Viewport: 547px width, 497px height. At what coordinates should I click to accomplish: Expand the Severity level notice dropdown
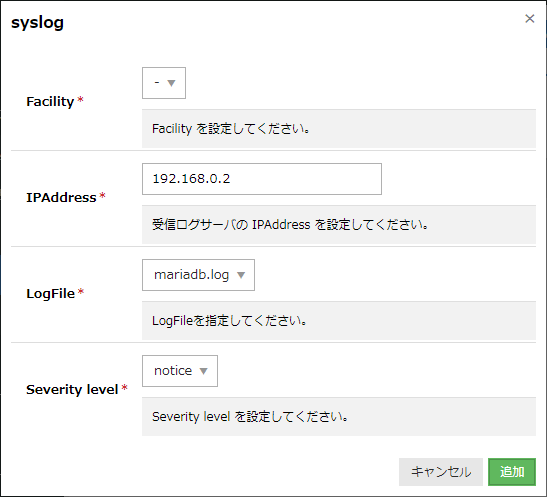(x=180, y=371)
